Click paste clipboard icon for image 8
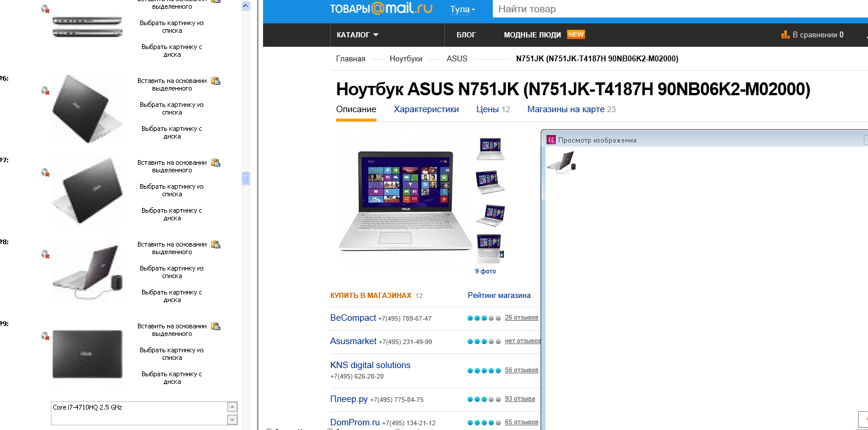 (x=216, y=244)
